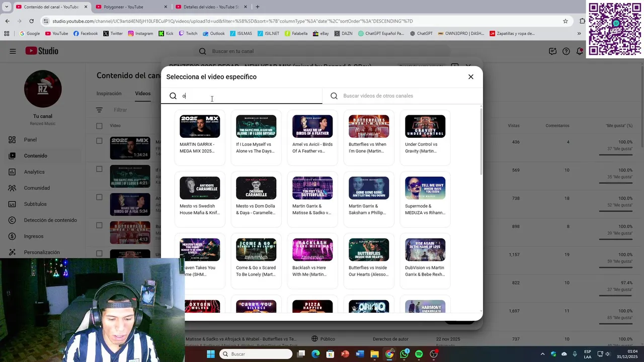Viewport: 644px width, 362px height.
Task: Switch to 'Detalles del video' browser tab
Action: [x=211, y=7]
